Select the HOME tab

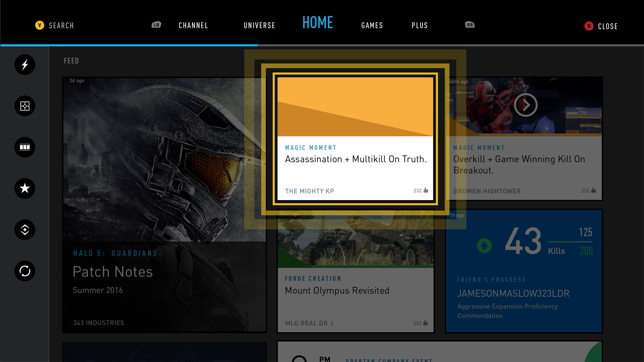(x=318, y=22)
